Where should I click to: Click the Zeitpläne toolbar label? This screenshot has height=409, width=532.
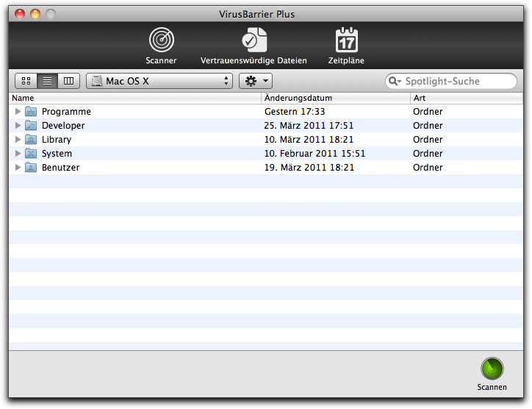pyautogui.click(x=346, y=60)
